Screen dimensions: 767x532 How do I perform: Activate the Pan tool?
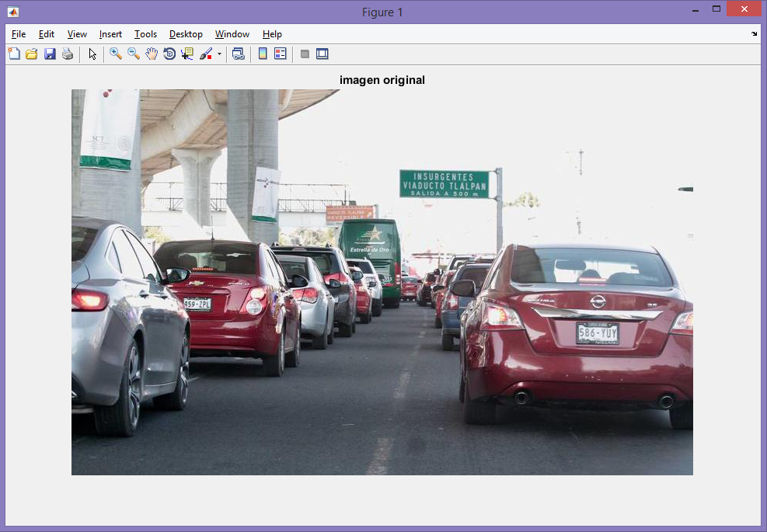[x=151, y=54]
